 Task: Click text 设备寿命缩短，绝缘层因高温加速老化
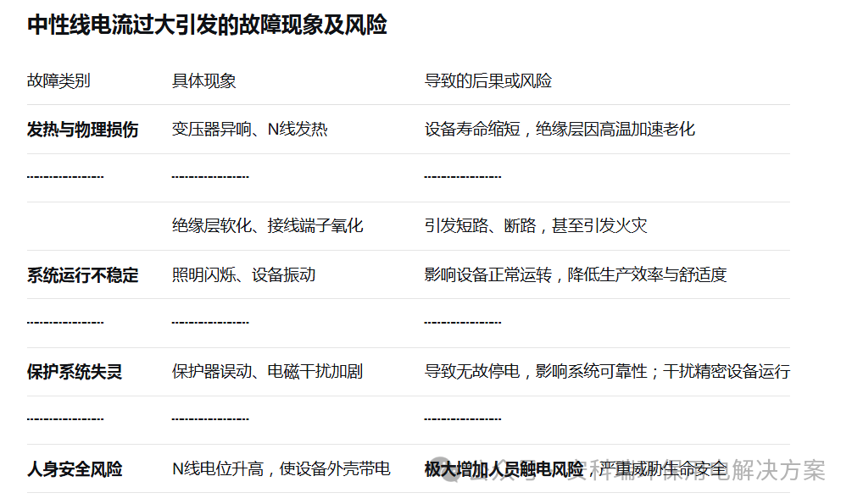(x=560, y=130)
